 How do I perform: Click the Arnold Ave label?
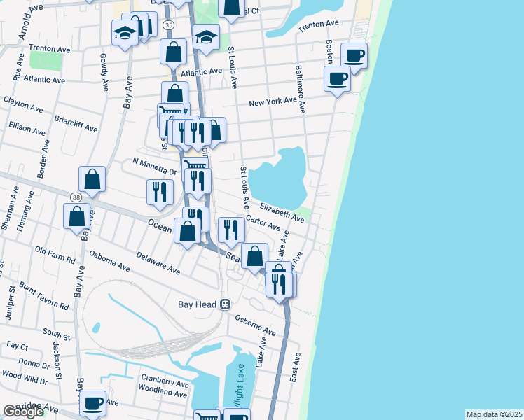tap(30, 22)
